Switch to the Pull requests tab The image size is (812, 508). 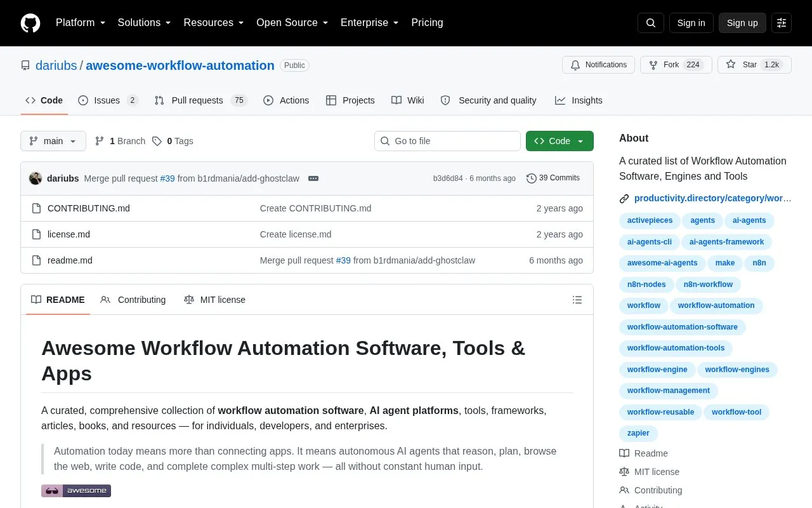click(200, 100)
